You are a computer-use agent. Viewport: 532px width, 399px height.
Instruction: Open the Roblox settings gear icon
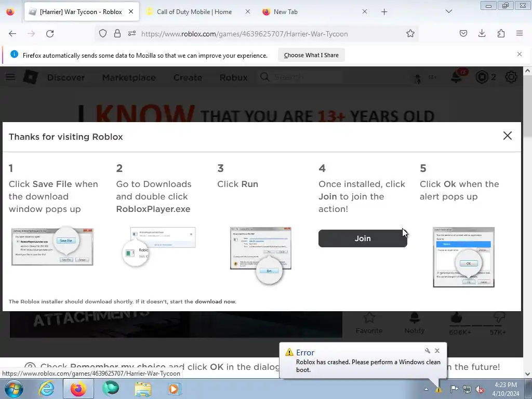511,77
